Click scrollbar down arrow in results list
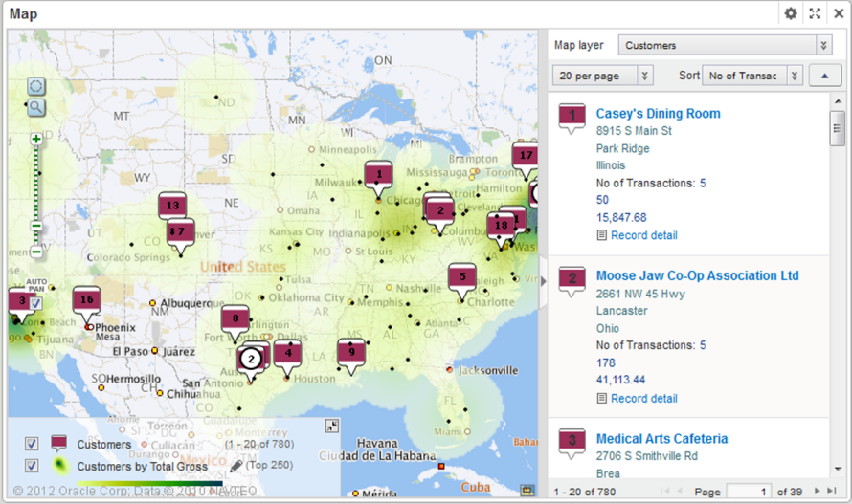The width and height of the screenshot is (852, 504). pos(838,469)
